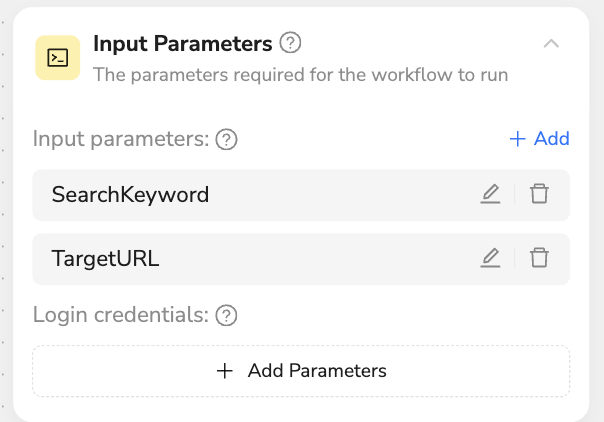
Task: Click the dotted canvas area left of the card
Action: pyautogui.click(x=4, y=212)
